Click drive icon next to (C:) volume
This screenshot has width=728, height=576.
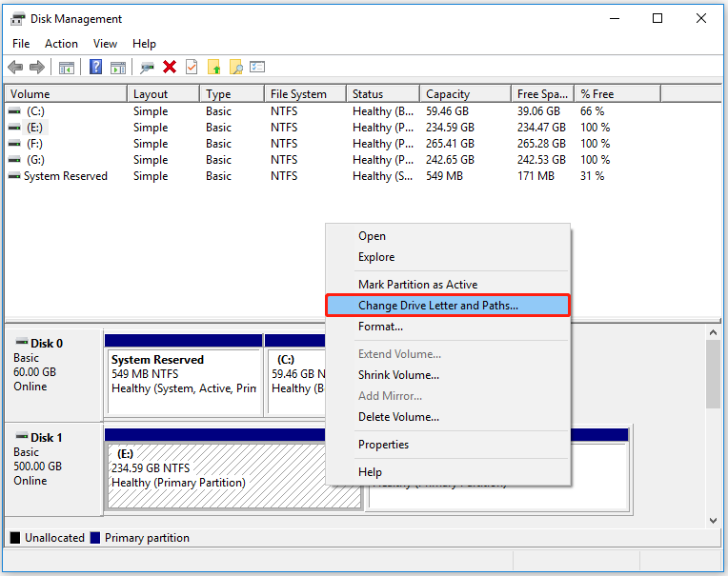(15, 111)
